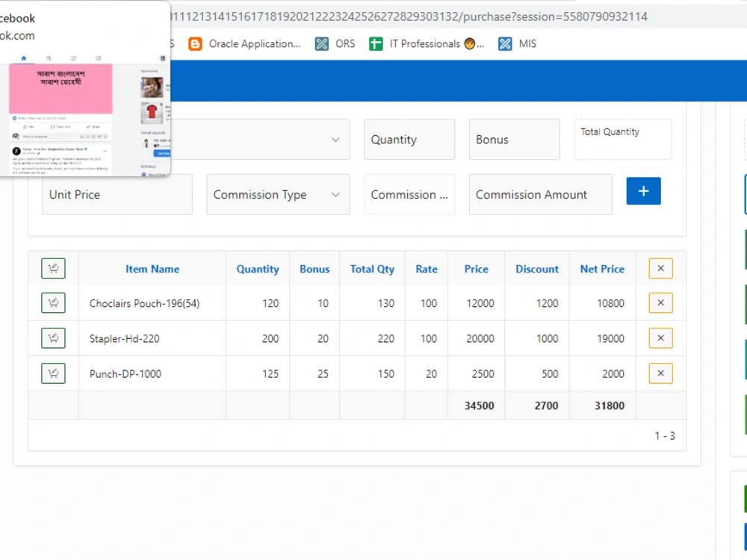Select the Stapler-Hd-220 item name
747x560 pixels.
pyautogui.click(x=124, y=338)
